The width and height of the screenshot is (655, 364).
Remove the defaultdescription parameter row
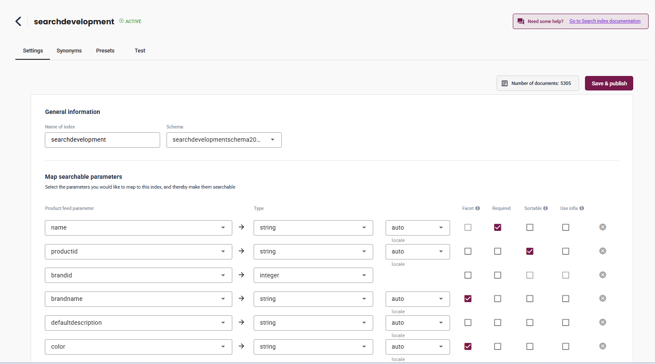pos(602,322)
